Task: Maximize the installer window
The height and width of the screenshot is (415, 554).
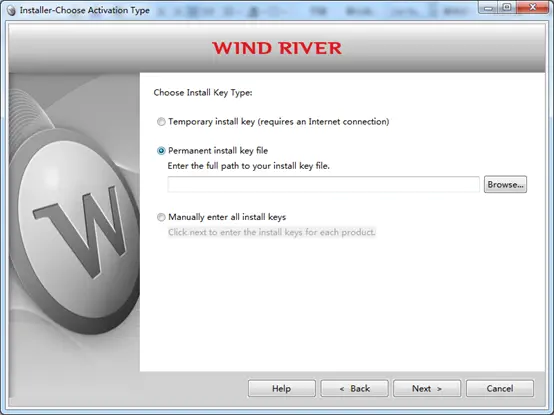Action: (507, 8)
